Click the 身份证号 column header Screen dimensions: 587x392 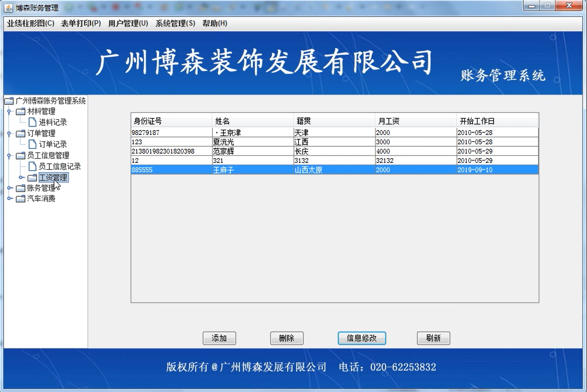click(x=171, y=121)
